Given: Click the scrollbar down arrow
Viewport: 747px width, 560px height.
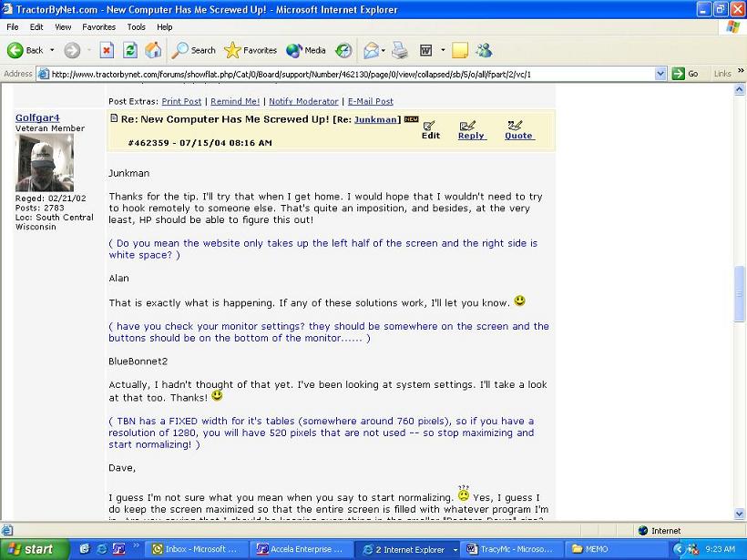Looking at the screenshot, I should pos(740,514).
